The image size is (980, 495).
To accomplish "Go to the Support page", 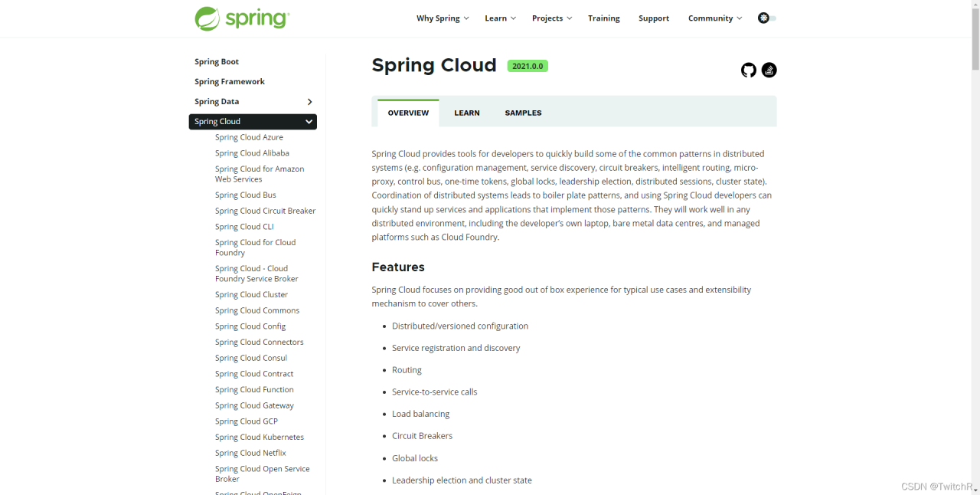I will tap(654, 18).
